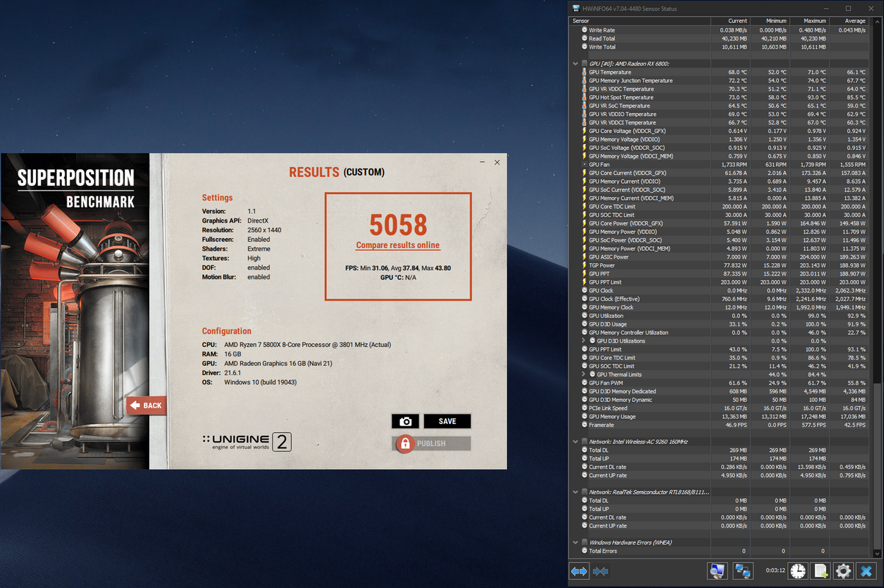The height and width of the screenshot is (588, 884).
Task: Expand the GPU Thermal Limits group
Action: pos(584,375)
